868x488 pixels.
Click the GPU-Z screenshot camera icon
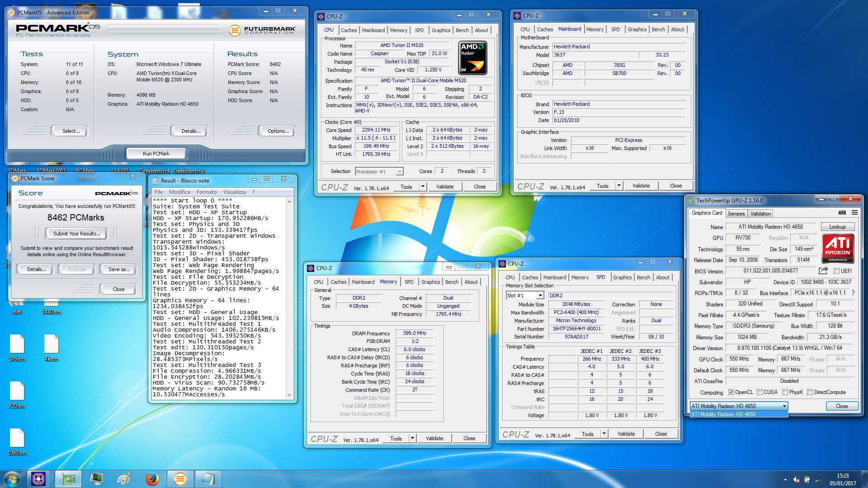click(x=842, y=212)
